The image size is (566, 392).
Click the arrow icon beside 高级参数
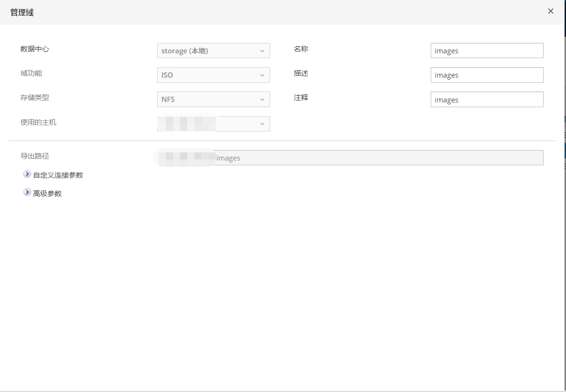pyautogui.click(x=27, y=193)
